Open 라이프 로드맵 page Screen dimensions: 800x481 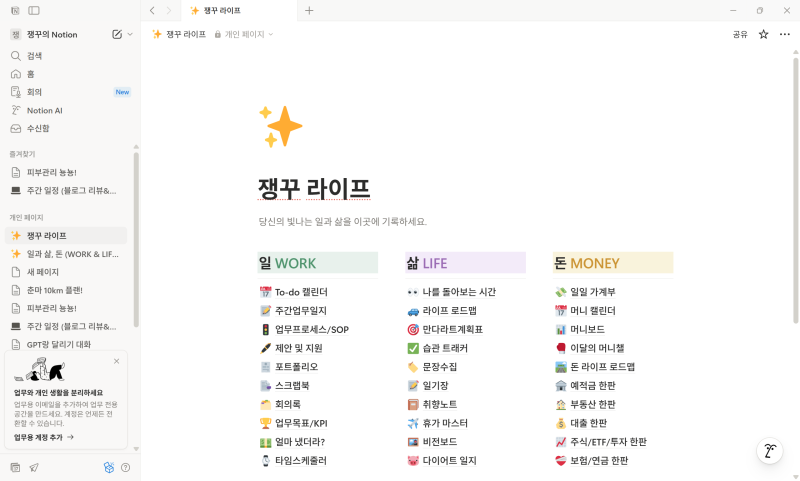tap(442, 311)
